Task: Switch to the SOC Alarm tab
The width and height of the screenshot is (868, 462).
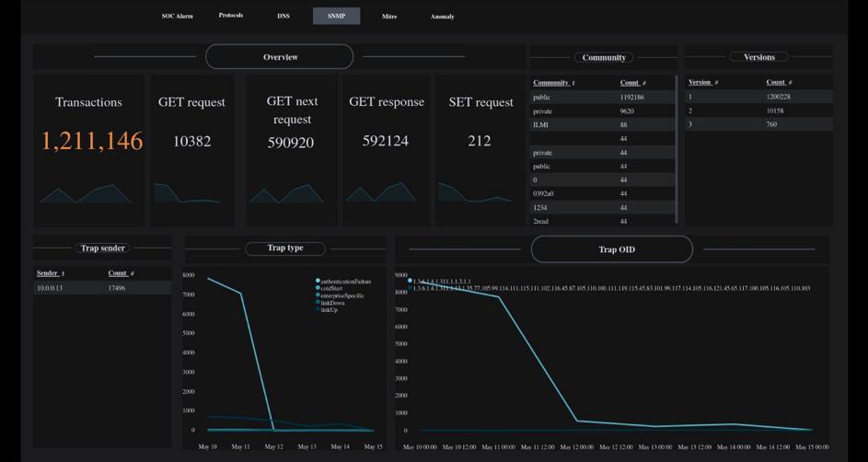Action: 178,17
